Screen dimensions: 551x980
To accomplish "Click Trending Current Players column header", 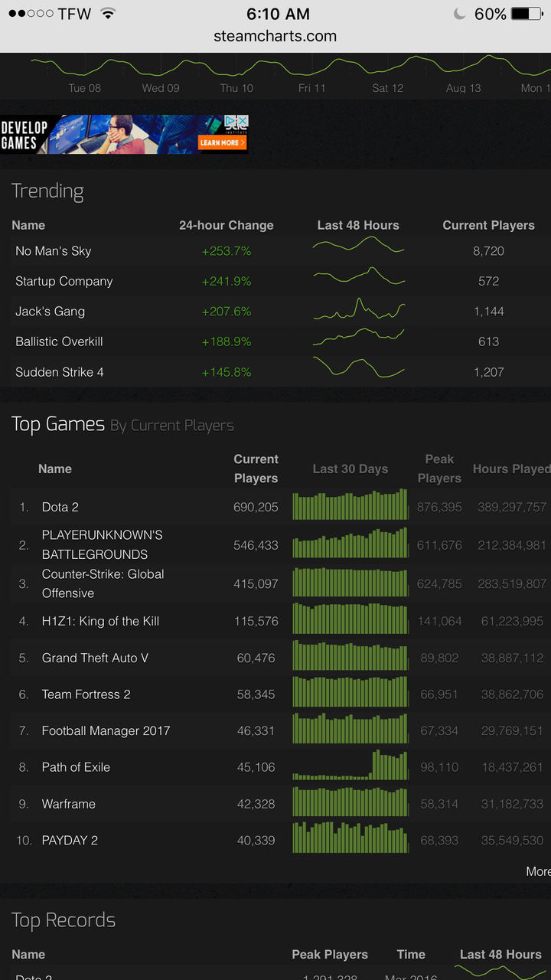I will pyautogui.click(x=489, y=225).
